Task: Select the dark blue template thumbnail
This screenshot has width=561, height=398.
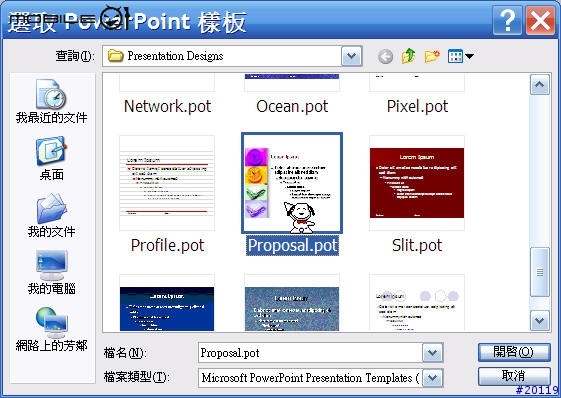Action: (x=167, y=303)
